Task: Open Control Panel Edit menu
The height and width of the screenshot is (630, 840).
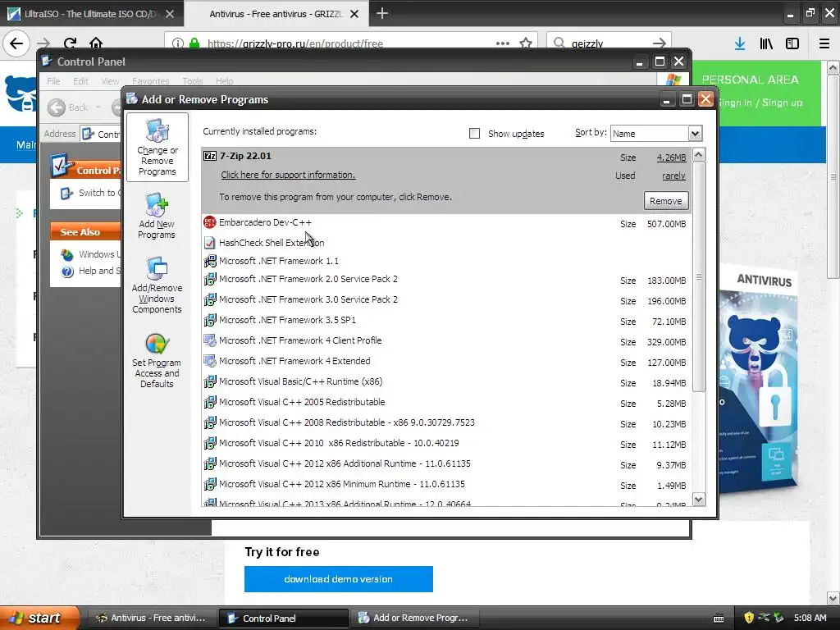Action: click(x=80, y=81)
